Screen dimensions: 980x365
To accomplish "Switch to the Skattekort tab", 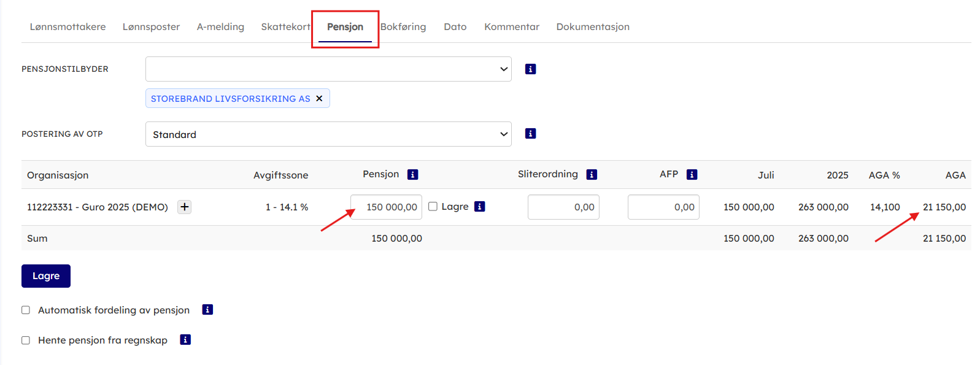I will pos(285,27).
